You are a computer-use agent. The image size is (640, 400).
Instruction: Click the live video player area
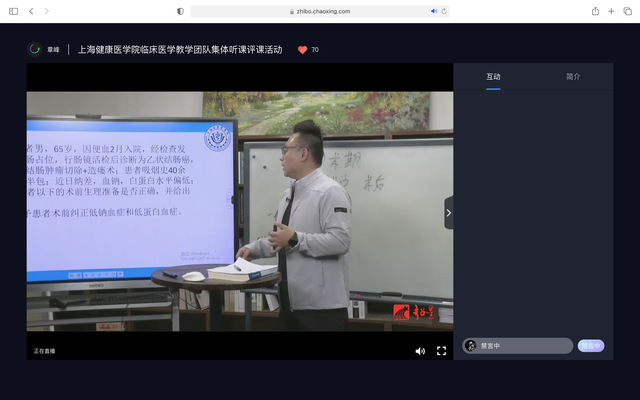(239, 210)
